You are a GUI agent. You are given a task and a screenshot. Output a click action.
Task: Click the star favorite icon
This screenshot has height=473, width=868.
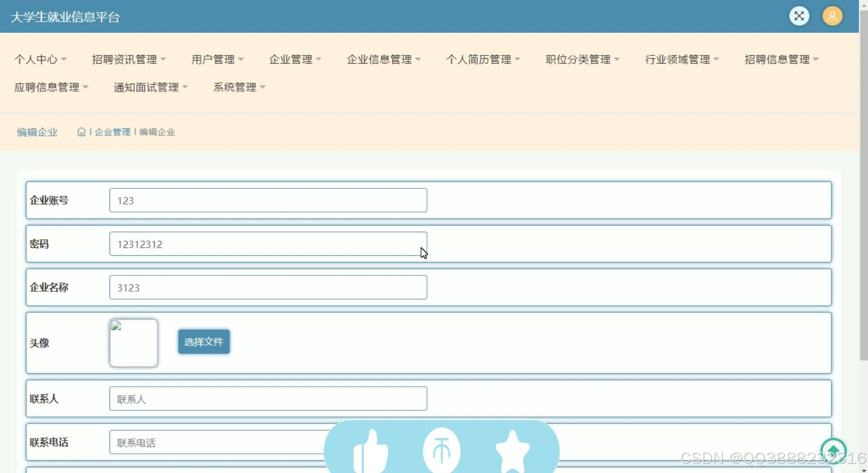512,451
